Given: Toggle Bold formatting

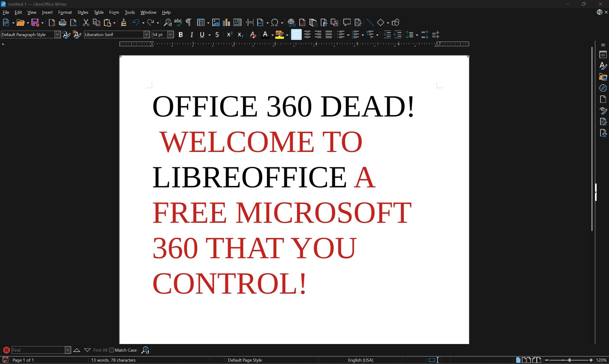Looking at the screenshot, I should pos(181,35).
